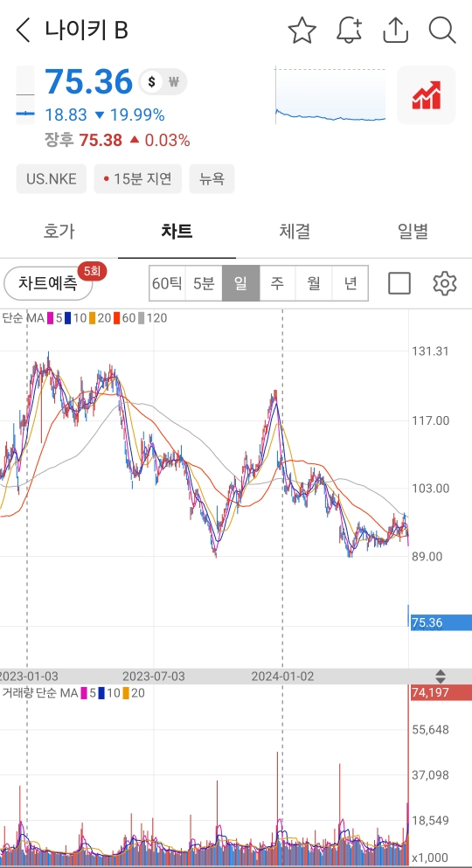Tap the 뉴욕 exchange tag
This screenshot has width=472, height=868.
click(x=212, y=179)
